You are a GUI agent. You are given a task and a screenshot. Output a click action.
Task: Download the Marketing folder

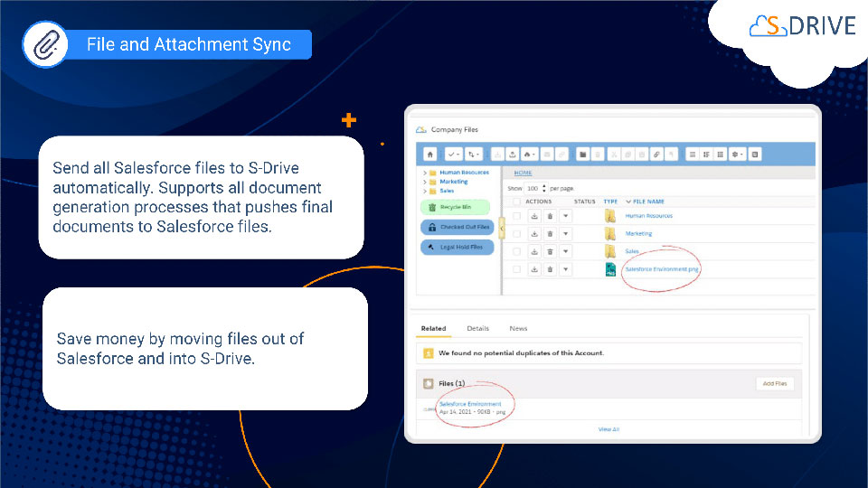[x=534, y=233]
